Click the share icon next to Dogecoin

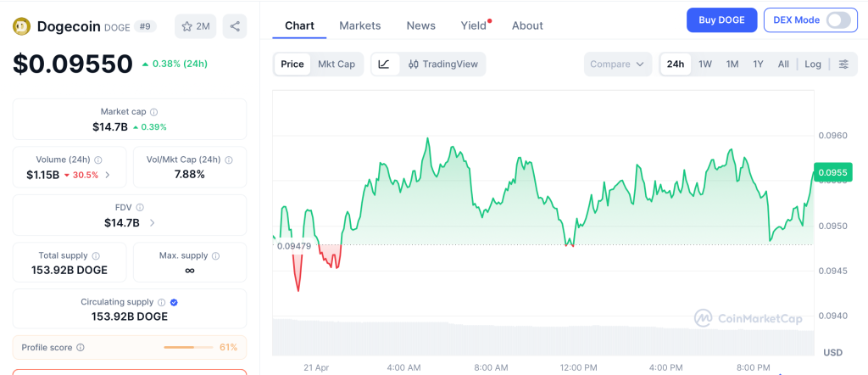(235, 26)
